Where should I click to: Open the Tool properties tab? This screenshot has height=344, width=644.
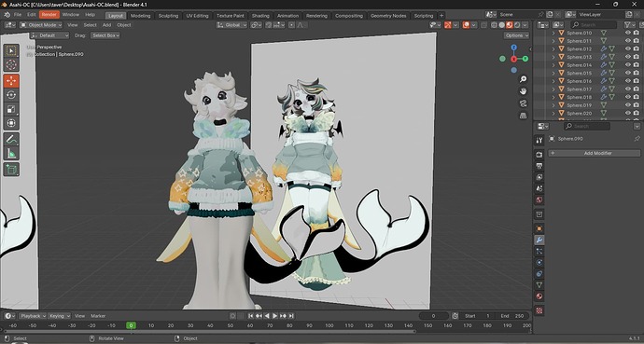click(x=539, y=140)
